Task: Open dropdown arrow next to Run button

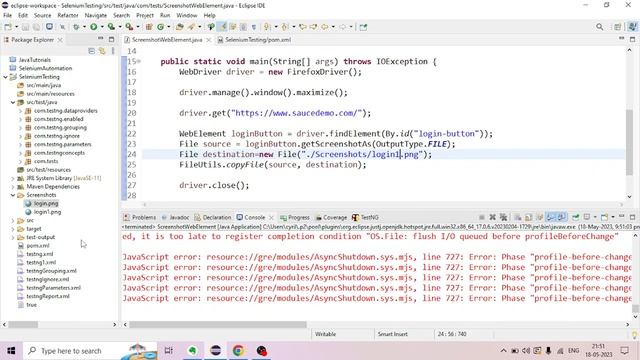Action: 102,27
